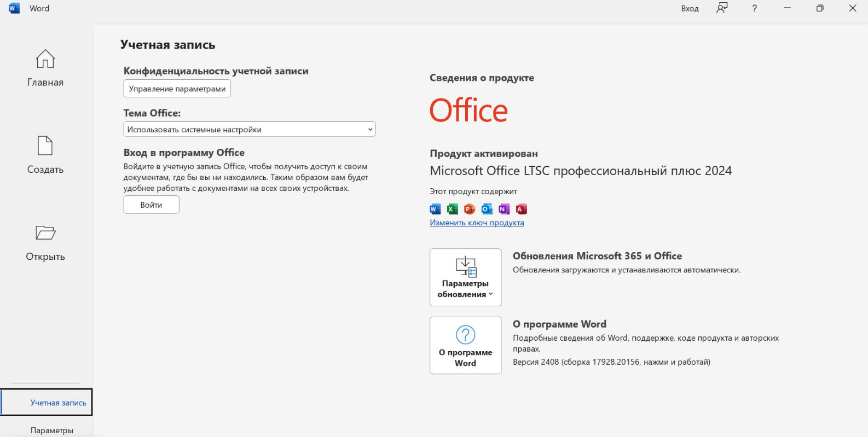Image resolution: width=868 pixels, height=437 pixels.
Task: Click the Open (Открыть) folder icon
Action: (45, 233)
